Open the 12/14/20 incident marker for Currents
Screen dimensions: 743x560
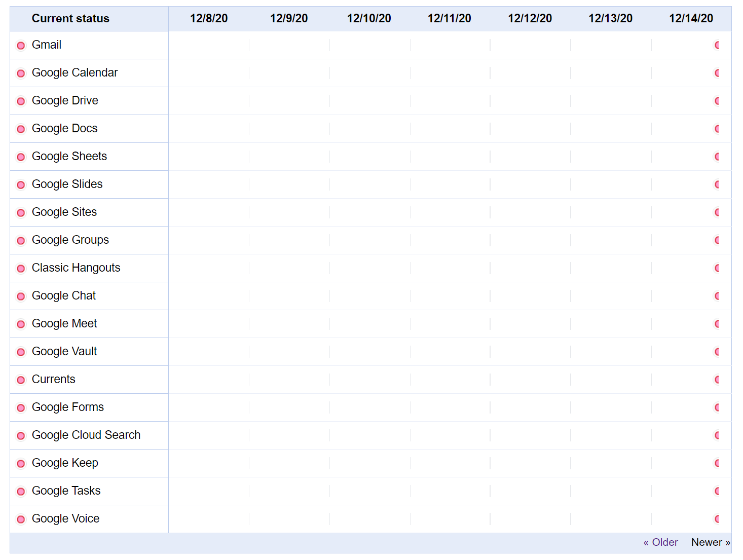[717, 380]
